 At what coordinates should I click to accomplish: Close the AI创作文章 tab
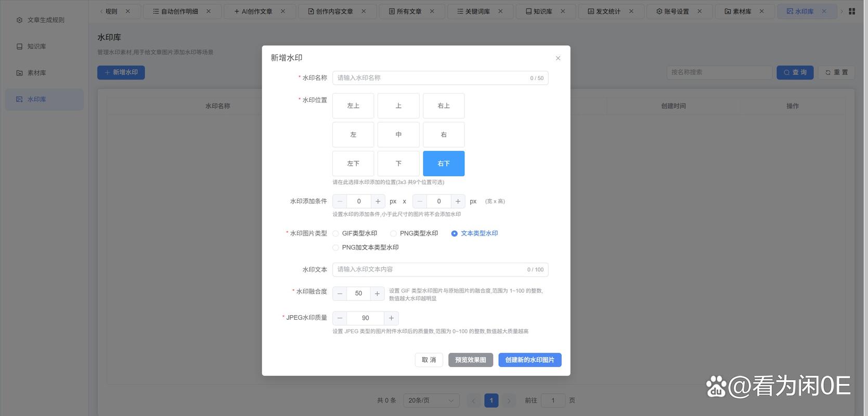click(x=283, y=11)
